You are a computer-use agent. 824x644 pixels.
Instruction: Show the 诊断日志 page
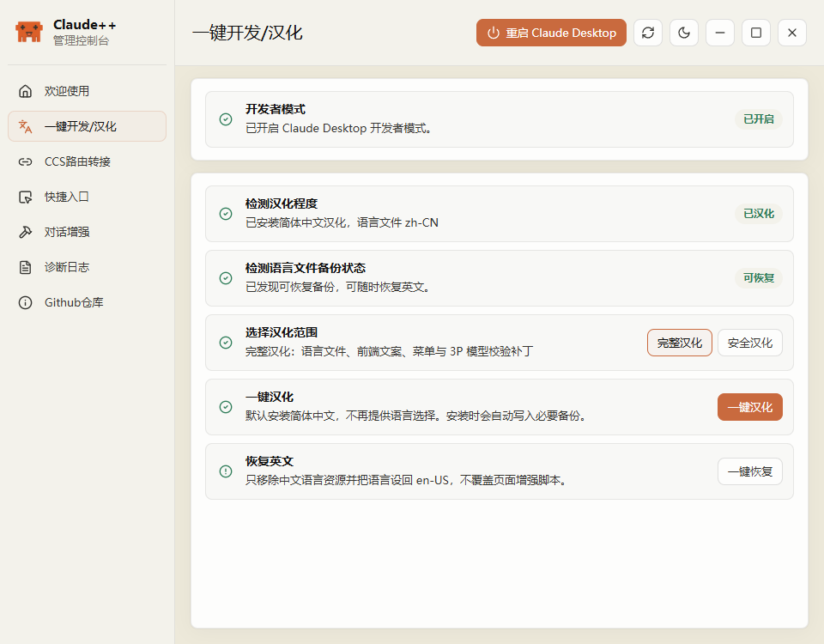click(88, 267)
